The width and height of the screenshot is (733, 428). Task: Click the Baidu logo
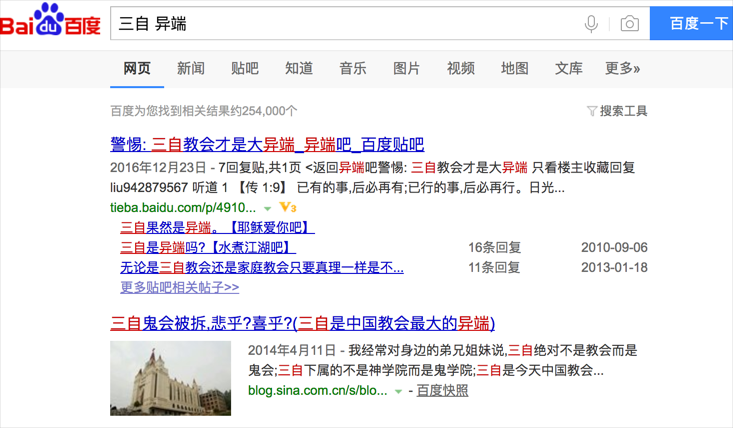click(x=50, y=22)
